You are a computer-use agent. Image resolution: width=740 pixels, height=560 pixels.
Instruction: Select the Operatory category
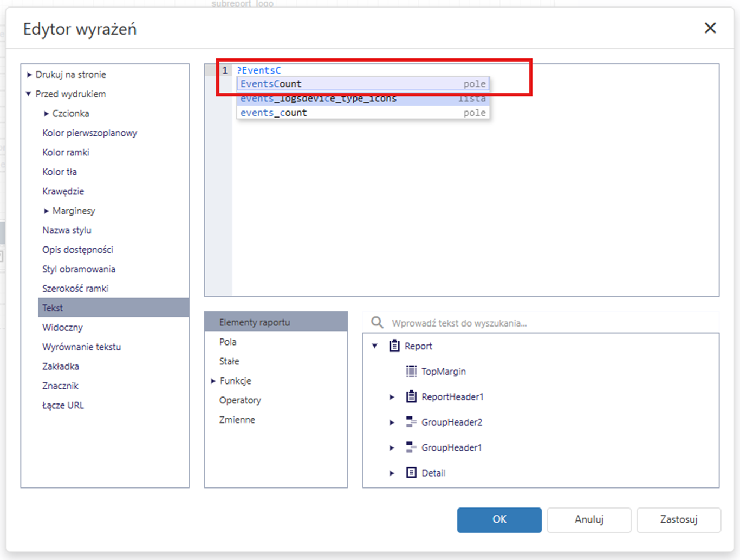pyautogui.click(x=240, y=400)
